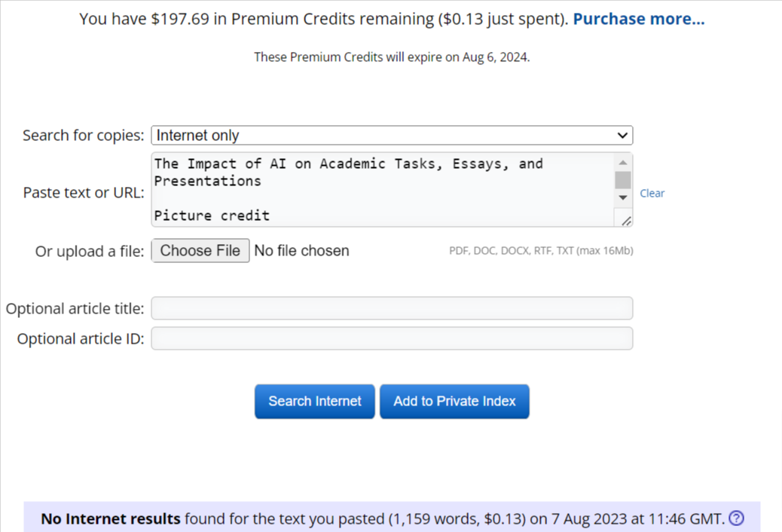Clear the pasted text via Clear link

pyautogui.click(x=652, y=194)
